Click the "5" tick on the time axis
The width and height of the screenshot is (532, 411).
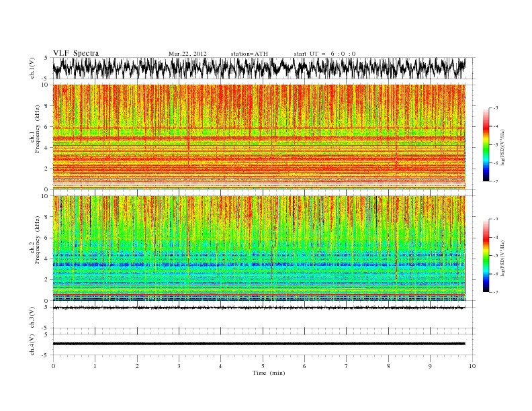click(x=263, y=366)
